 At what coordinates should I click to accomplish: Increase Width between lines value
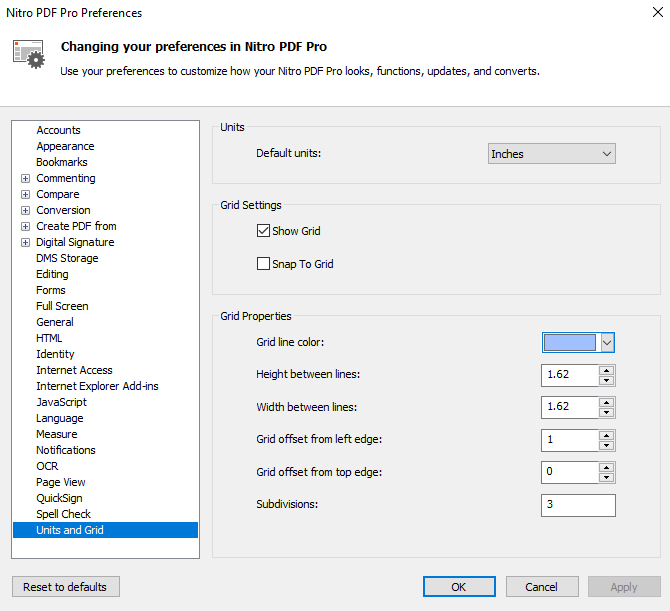[606, 402]
